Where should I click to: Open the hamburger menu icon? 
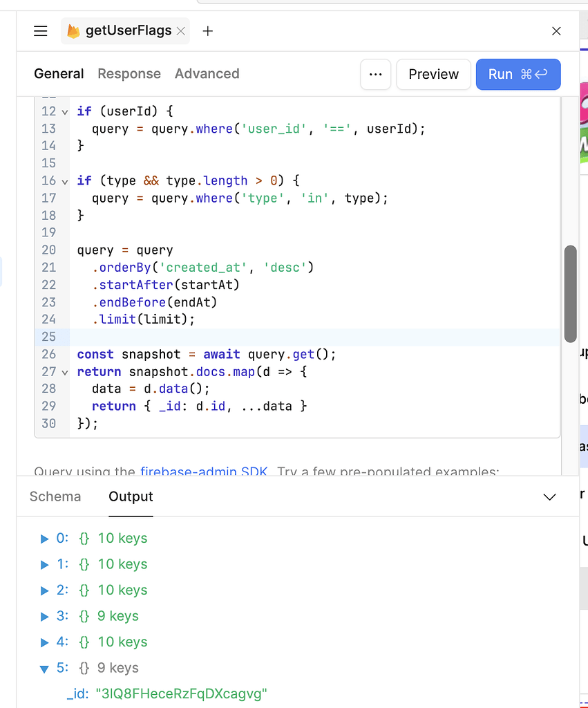(41, 30)
